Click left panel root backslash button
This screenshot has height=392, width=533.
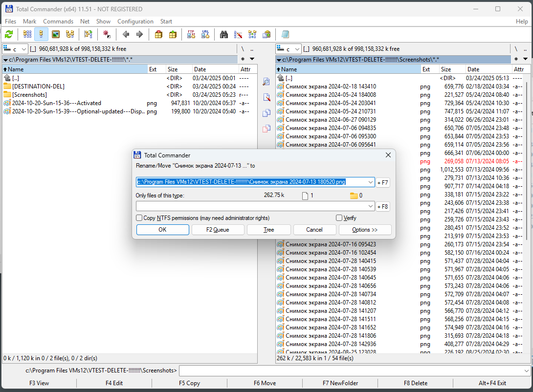(x=243, y=49)
